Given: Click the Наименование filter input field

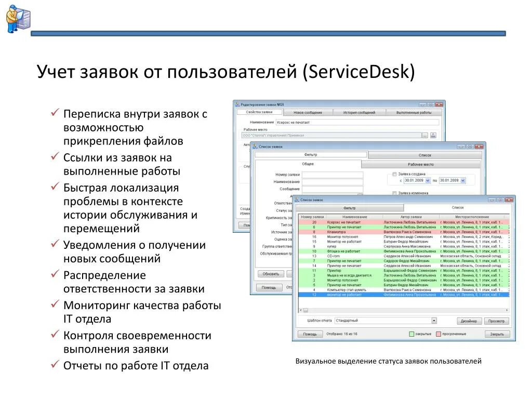Looking at the screenshot, I should 332,182.
